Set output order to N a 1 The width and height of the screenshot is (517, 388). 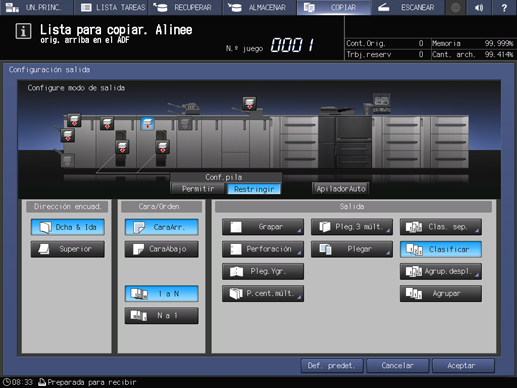click(162, 315)
